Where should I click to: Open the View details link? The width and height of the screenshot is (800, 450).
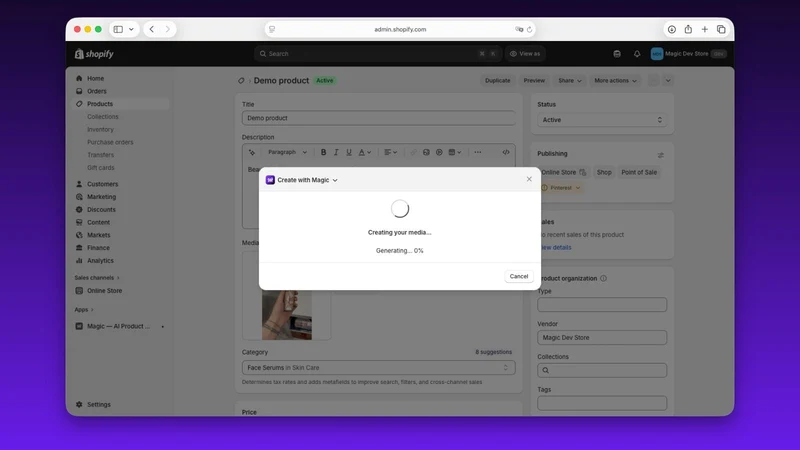pyautogui.click(x=555, y=247)
